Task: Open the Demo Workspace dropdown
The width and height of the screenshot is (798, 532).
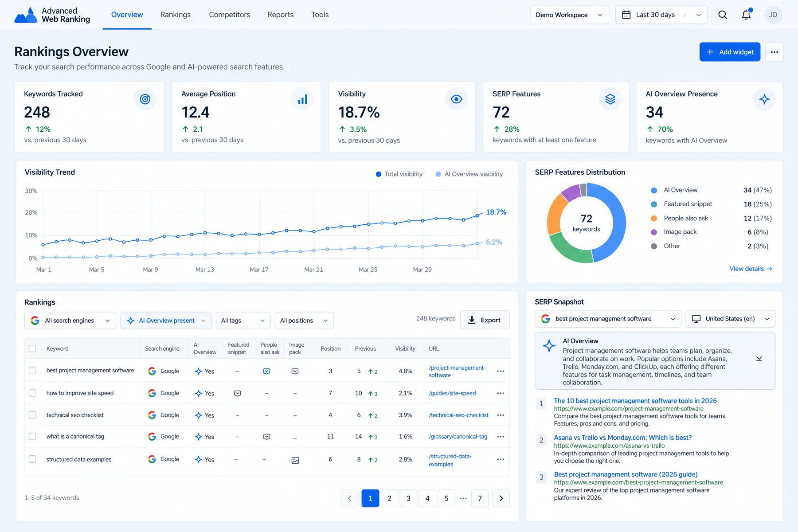Action: (x=569, y=15)
